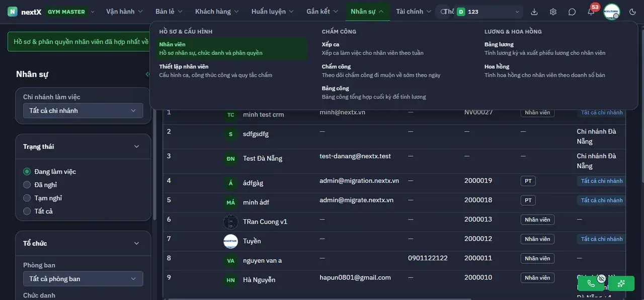Screen dimensions: 644x300
Task: Collapse the Tổ chức filter section
Action: [x=136, y=243]
